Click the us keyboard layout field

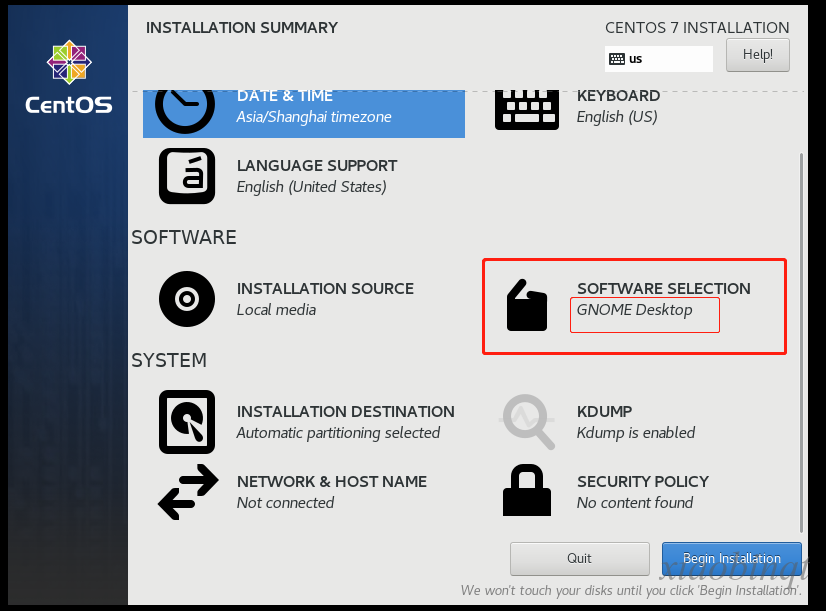click(x=658, y=58)
